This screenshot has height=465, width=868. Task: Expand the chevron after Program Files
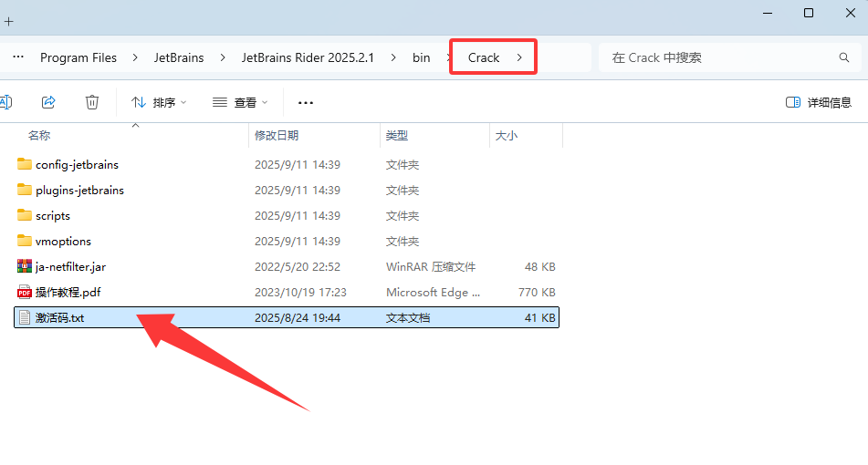[x=135, y=57]
